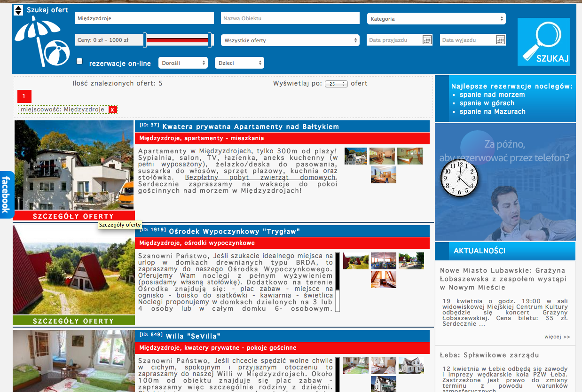
Task: Click the left handle of price slider
Action: coord(145,40)
